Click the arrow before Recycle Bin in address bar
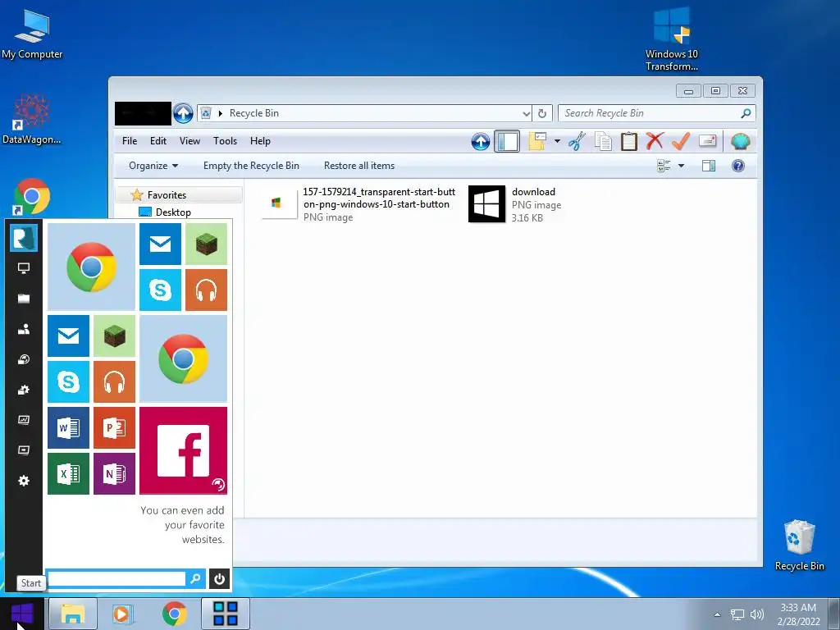 click(x=220, y=113)
